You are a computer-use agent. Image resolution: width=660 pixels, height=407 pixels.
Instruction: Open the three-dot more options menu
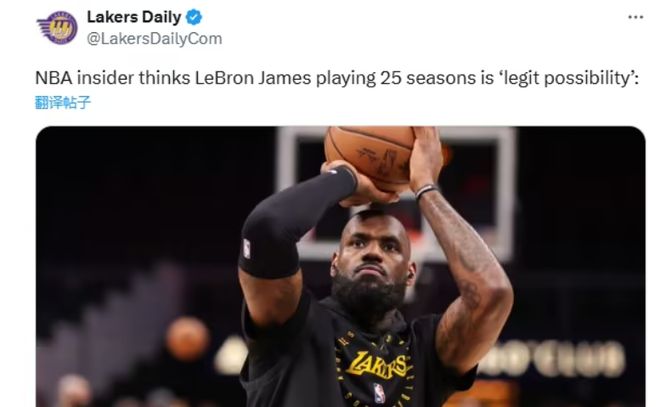tap(635, 17)
